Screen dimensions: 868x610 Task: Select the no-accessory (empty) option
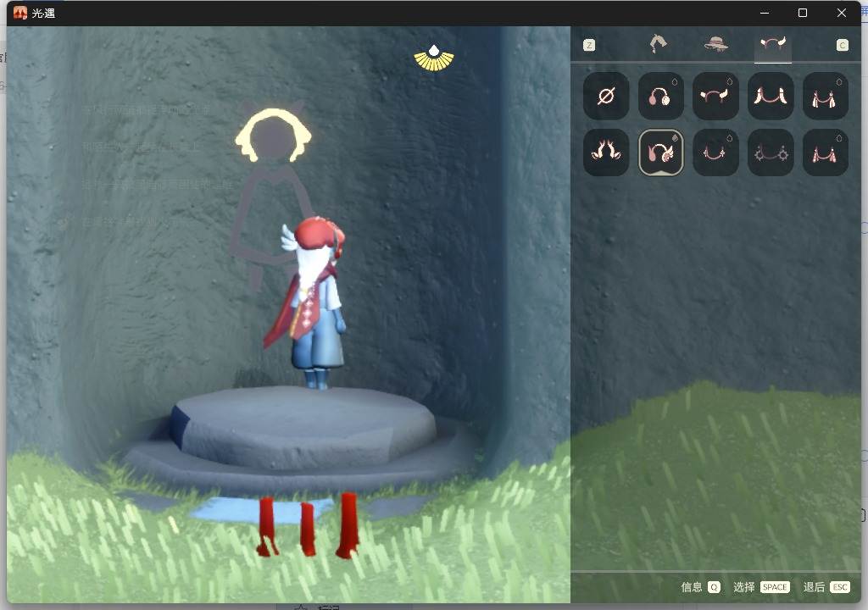click(605, 97)
